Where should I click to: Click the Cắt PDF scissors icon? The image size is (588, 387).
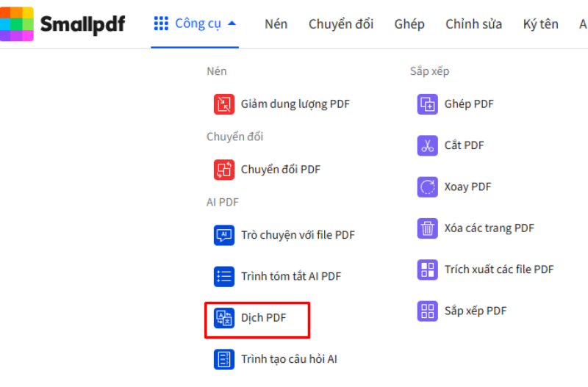coord(428,145)
